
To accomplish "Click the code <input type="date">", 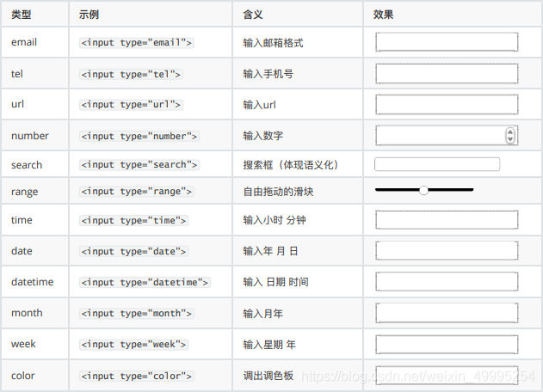I will click(x=133, y=252).
